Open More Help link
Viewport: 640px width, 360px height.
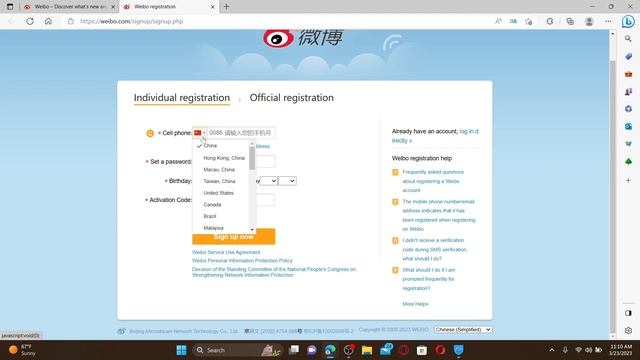[x=415, y=304]
